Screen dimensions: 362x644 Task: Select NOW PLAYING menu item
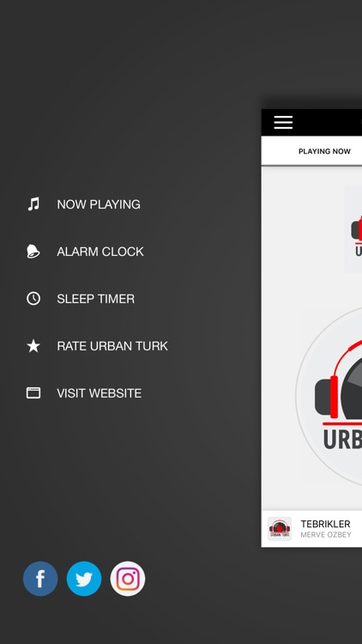[99, 204]
